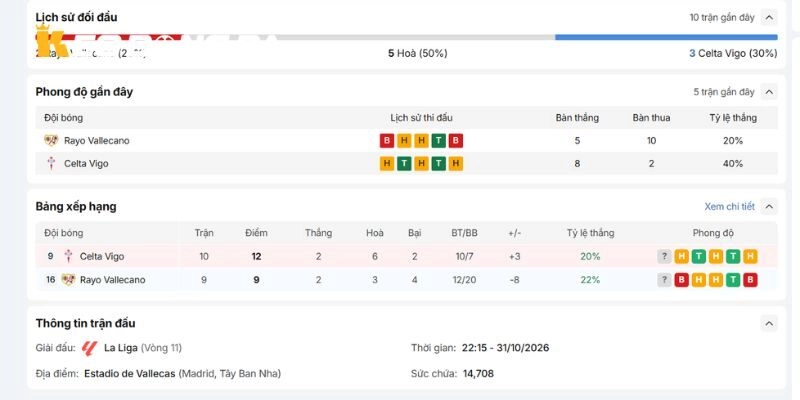Click the La Liga logo icon
Screen dimensions: 800x400
89,348
